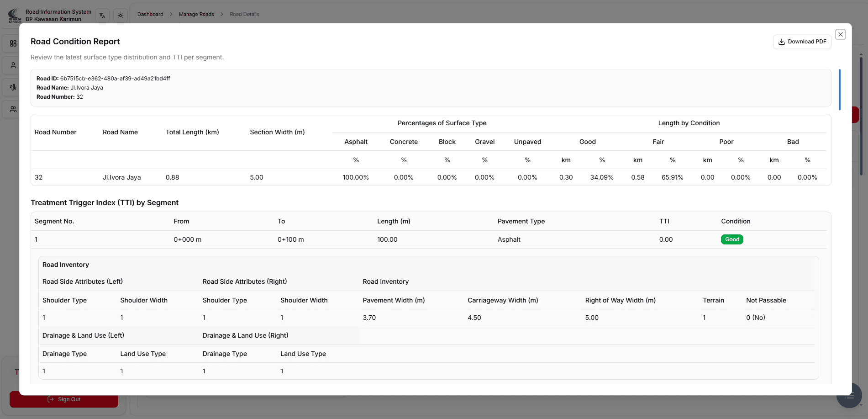
Task: Toggle the light/dark theme sun icon
Action: pyautogui.click(x=121, y=16)
